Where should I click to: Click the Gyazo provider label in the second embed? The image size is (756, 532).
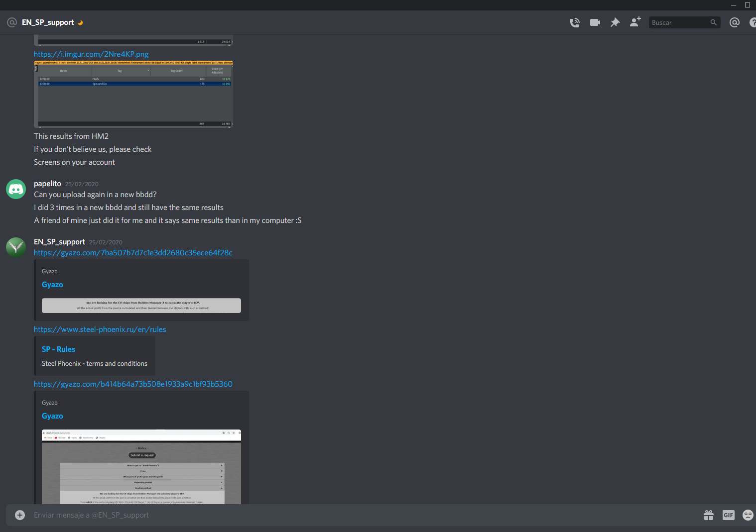(x=50, y=403)
